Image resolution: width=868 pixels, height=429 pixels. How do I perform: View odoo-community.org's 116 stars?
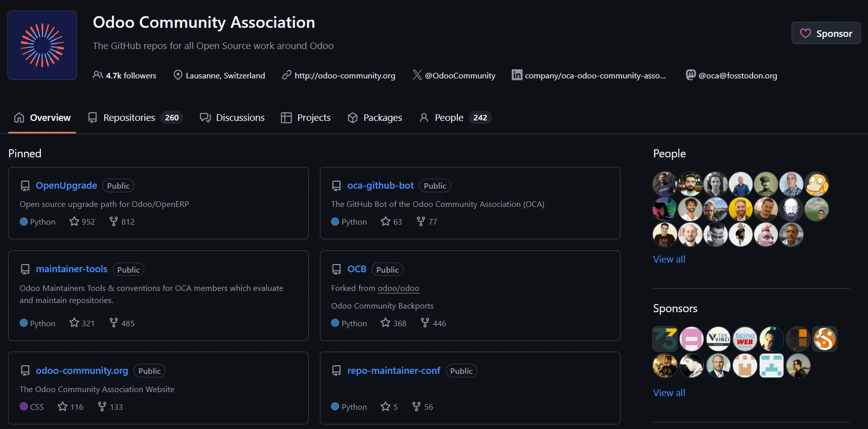(70, 407)
